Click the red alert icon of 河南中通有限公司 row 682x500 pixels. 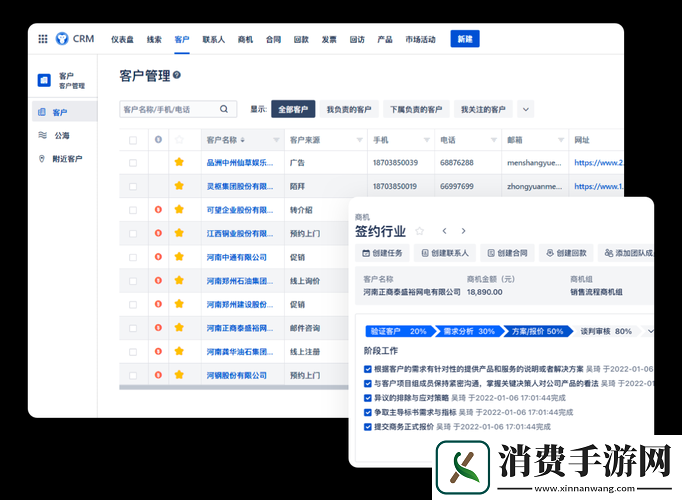click(x=158, y=257)
